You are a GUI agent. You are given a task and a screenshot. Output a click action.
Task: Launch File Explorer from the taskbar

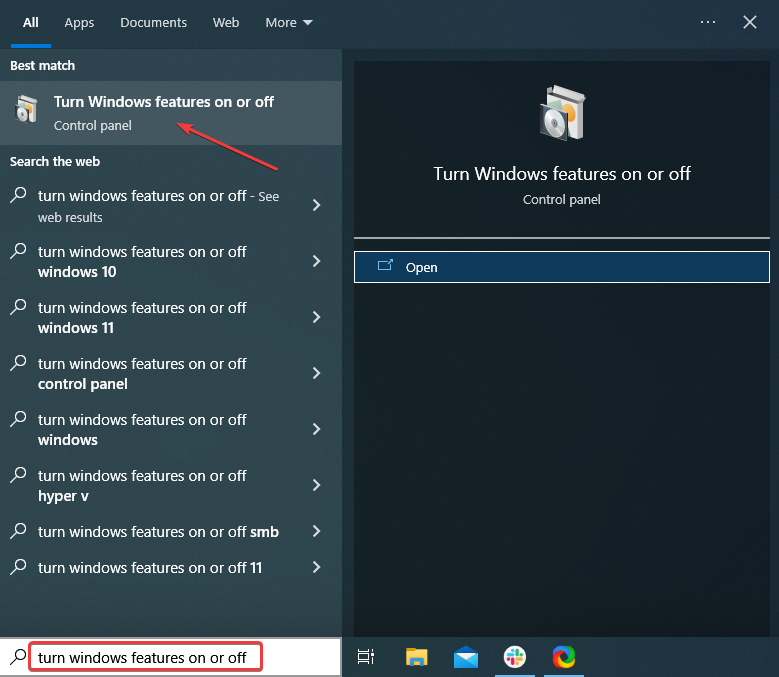click(x=416, y=657)
